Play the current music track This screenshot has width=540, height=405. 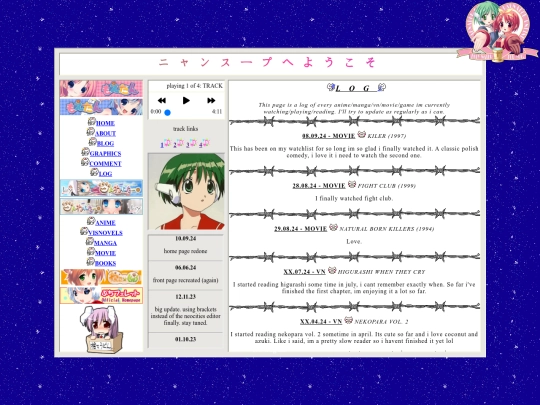186,101
